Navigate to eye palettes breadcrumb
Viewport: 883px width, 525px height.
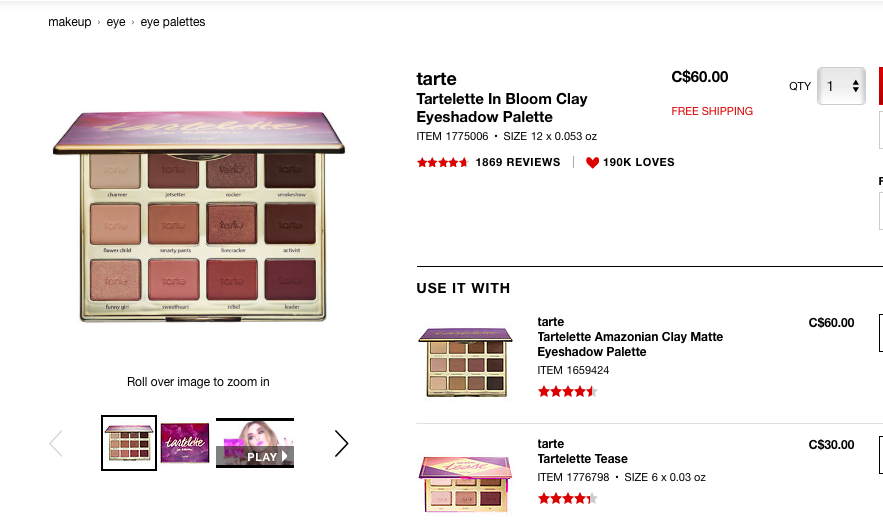pos(173,22)
